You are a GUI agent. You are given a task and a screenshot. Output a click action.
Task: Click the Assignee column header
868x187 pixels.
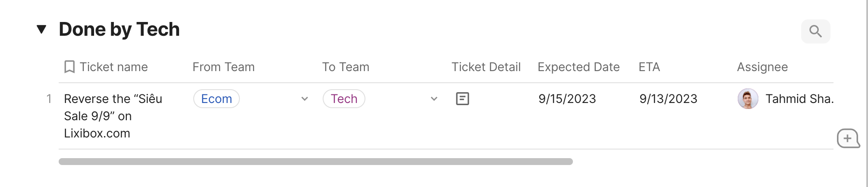[x=762, y=67]
